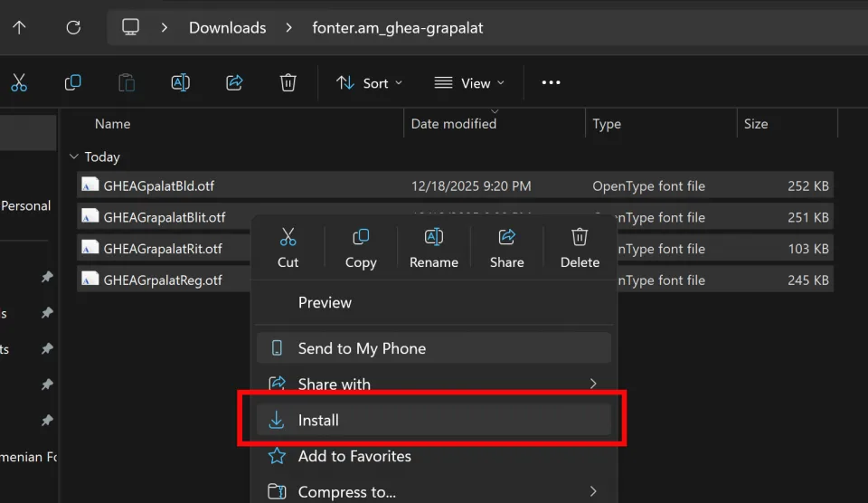Open the Share with submenu
Viewport: 868px width, 503px height.
pos(434,384)
